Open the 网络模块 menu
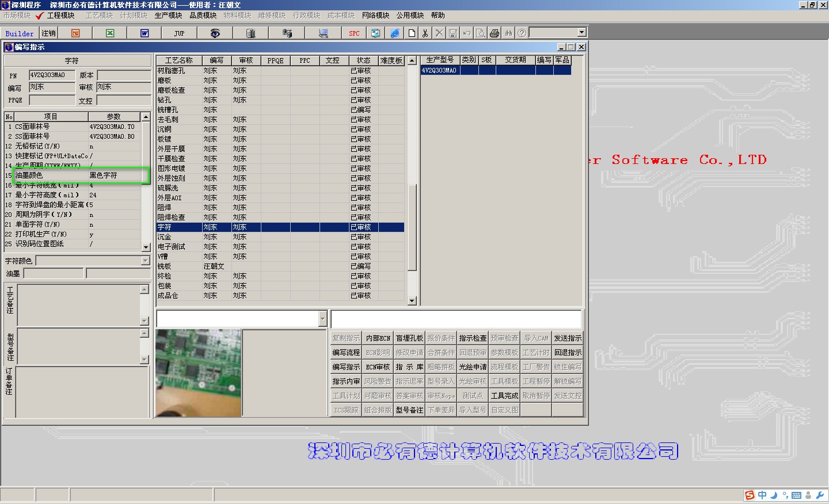 [375, 16]
